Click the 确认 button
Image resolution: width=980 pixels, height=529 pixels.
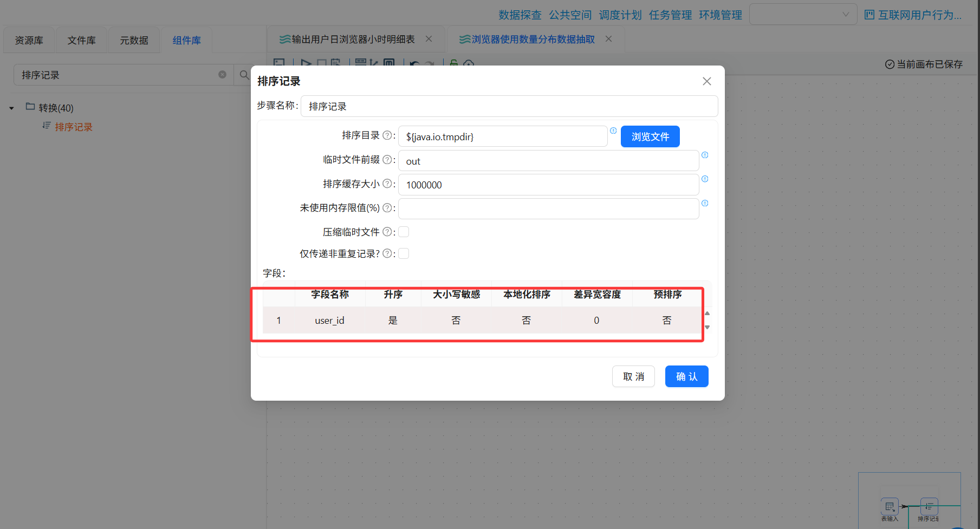click(x=686, y=376)
